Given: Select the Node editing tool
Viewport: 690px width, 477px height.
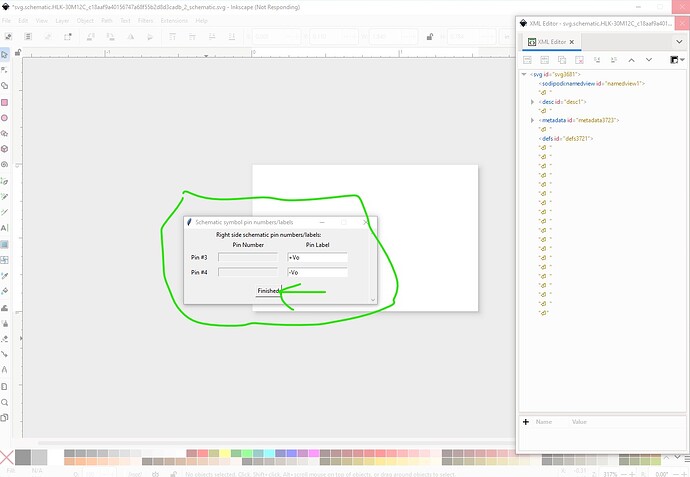Looking at the screenshot, I should click(4, 70).
